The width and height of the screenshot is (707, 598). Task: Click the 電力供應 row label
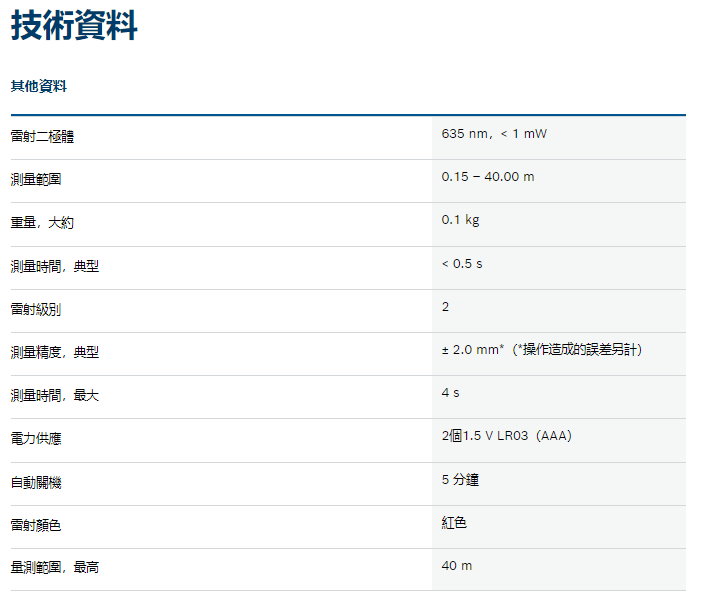[35, 439]
